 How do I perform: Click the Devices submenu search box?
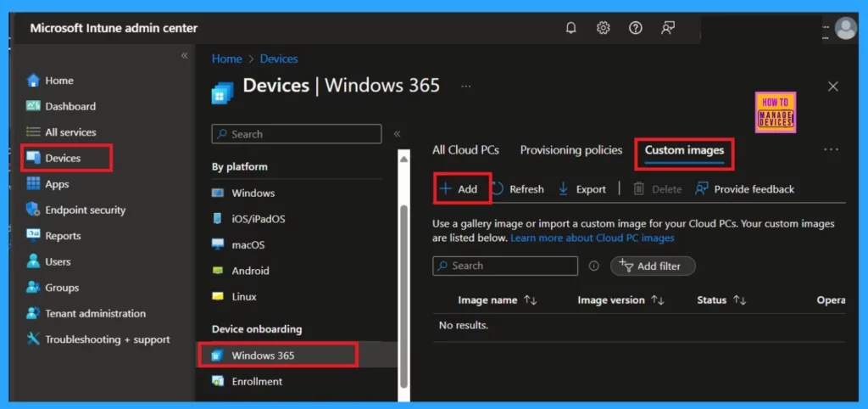click(x=297, y=134)
